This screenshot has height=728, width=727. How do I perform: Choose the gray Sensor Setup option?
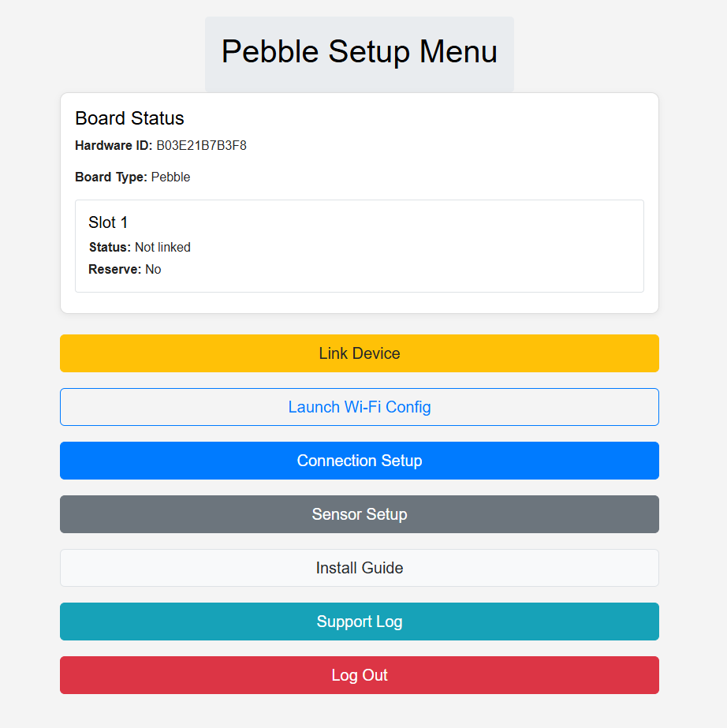click(360, 514)
